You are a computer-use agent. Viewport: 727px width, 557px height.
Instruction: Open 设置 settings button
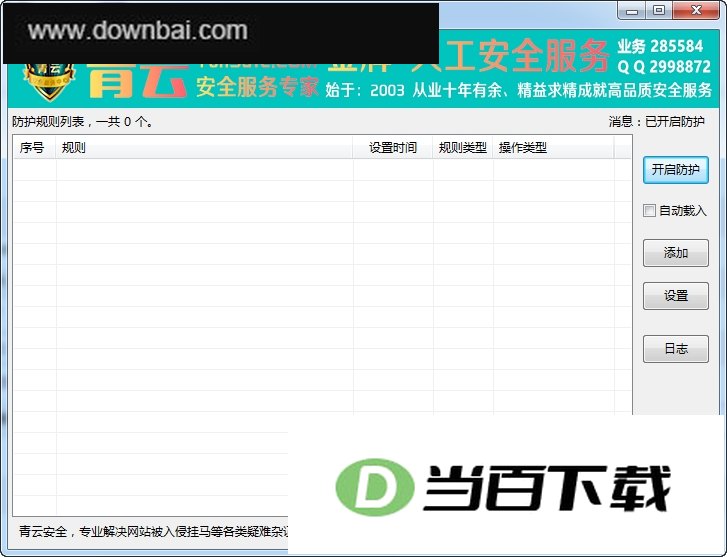click(x=676, y=296)
